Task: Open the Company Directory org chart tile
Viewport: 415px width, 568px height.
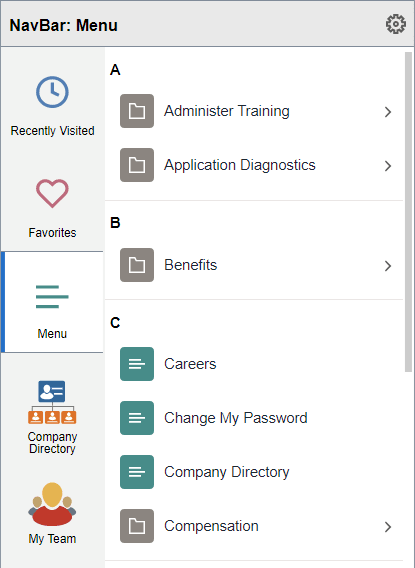Action: pyautogui.click(x=52, y=402)
